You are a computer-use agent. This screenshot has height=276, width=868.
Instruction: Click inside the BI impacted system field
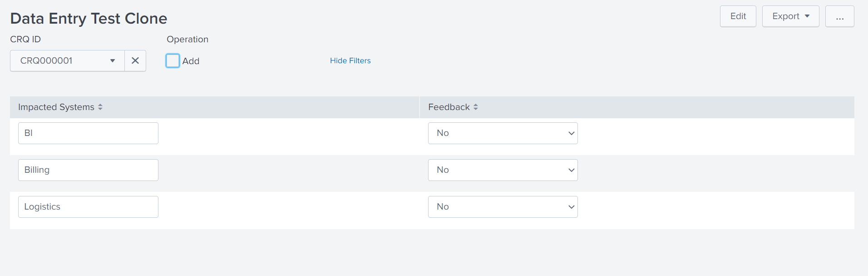click(88, 133)
